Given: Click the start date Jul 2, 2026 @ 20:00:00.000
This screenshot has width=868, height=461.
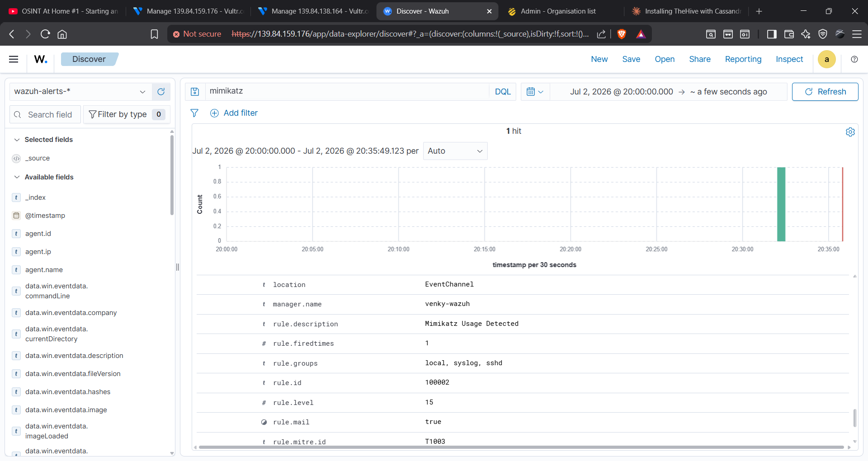Looking at the screenshot, I should coord(621,92).
